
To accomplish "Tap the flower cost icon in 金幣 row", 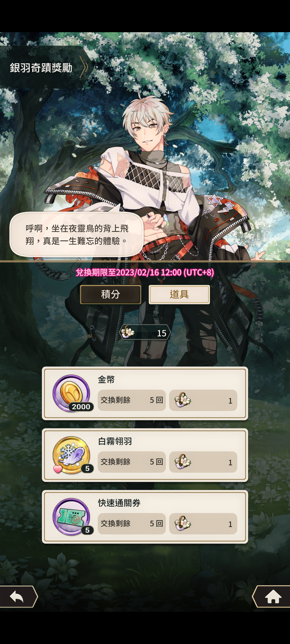I will (x=183, y=400).
